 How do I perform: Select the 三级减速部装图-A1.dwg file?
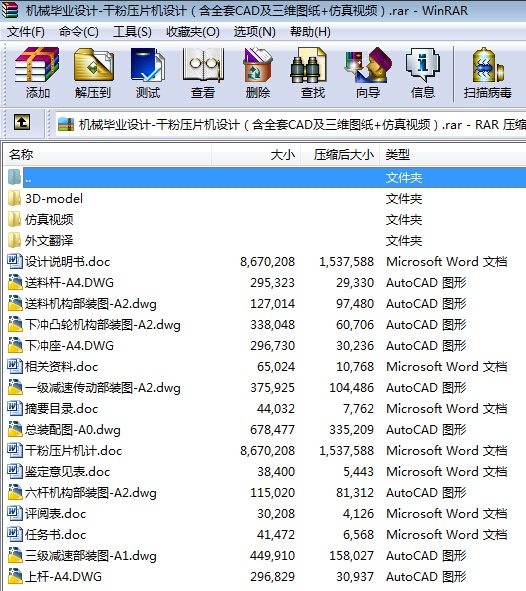pyautogui.click(x=91, y=556)
